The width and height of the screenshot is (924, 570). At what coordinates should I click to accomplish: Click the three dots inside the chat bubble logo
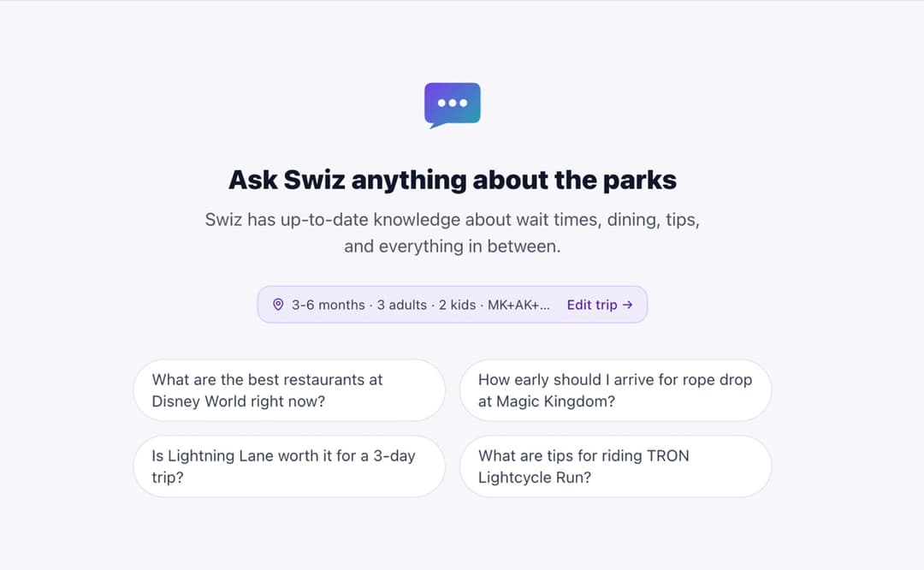pos(452,103)
